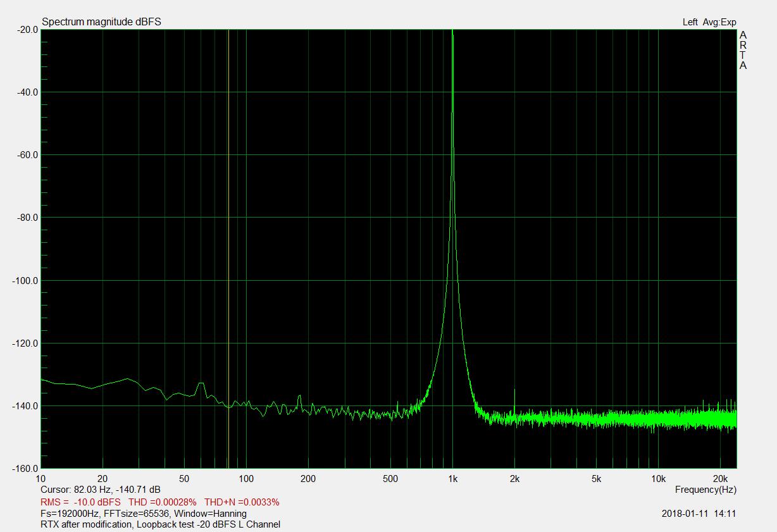Click the 5k frequency axis label
The height and width of the screenshot is (532, 777).
click(596, 479)
